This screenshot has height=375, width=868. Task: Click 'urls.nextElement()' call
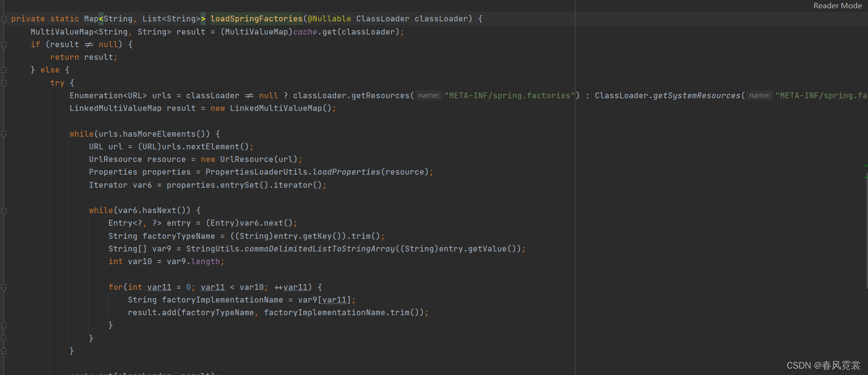coord(205,147)
